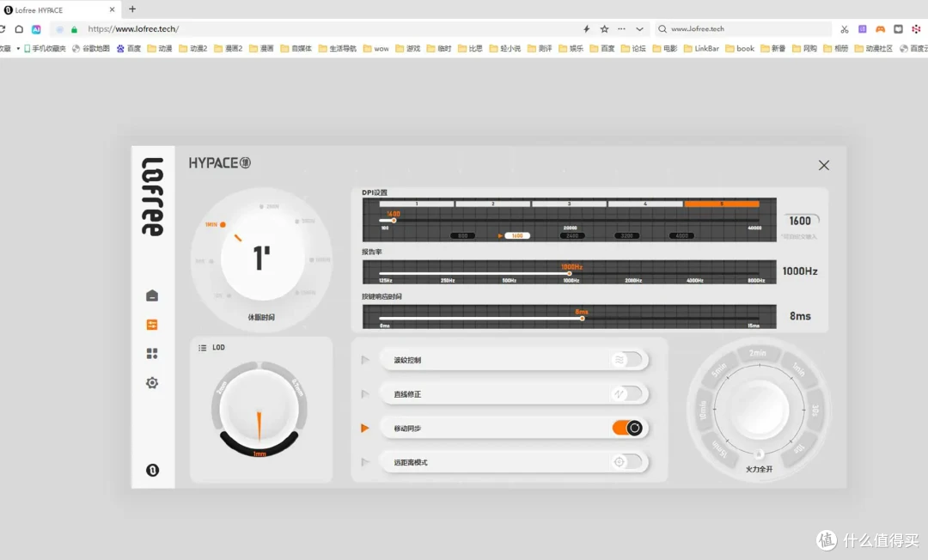928x560 pixels.
Task: Open a new browser tab with plus
Action: 132,9
